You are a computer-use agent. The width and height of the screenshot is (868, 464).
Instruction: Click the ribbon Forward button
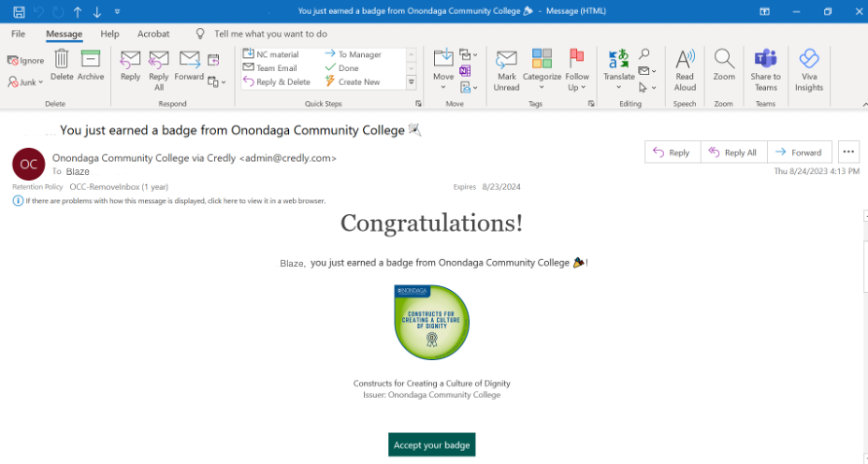(189, 65)
